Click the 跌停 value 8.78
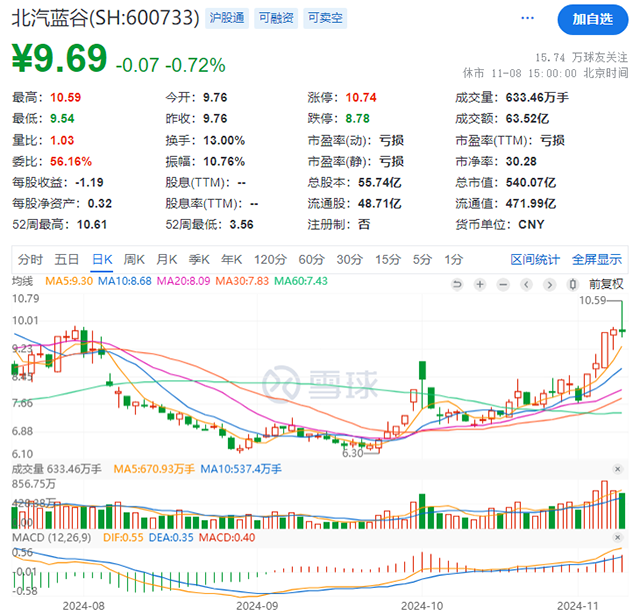Screen dimensions: 640x615 358,119
